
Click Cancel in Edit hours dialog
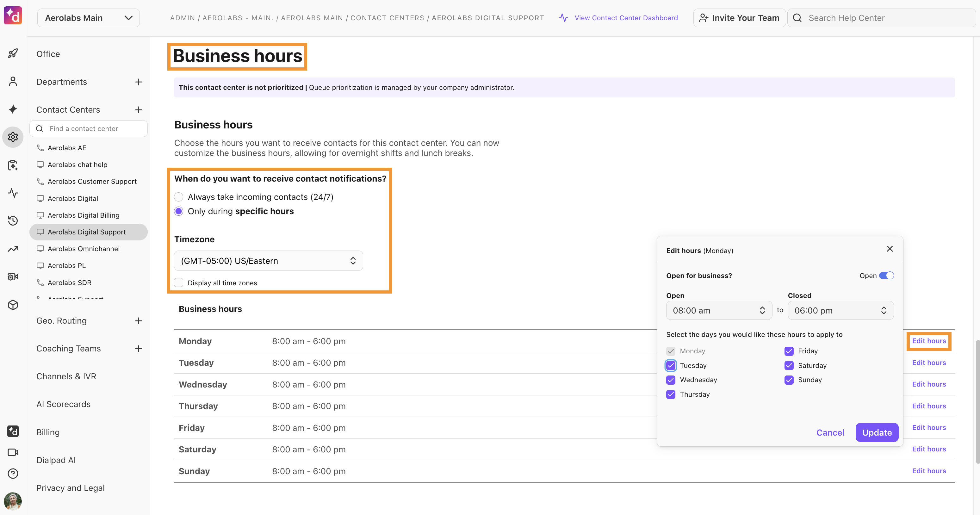830,432
